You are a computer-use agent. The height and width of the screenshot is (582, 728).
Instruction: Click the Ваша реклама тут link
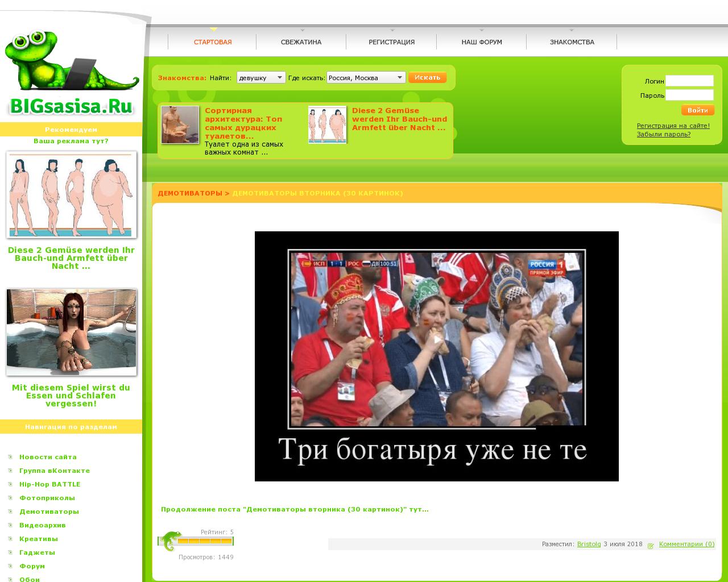point(71,141)
